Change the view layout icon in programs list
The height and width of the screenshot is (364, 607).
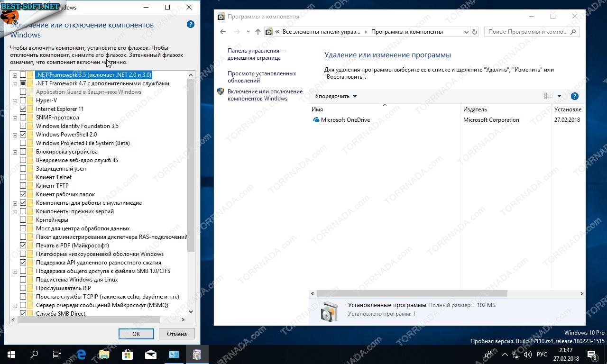pos(548,96)
